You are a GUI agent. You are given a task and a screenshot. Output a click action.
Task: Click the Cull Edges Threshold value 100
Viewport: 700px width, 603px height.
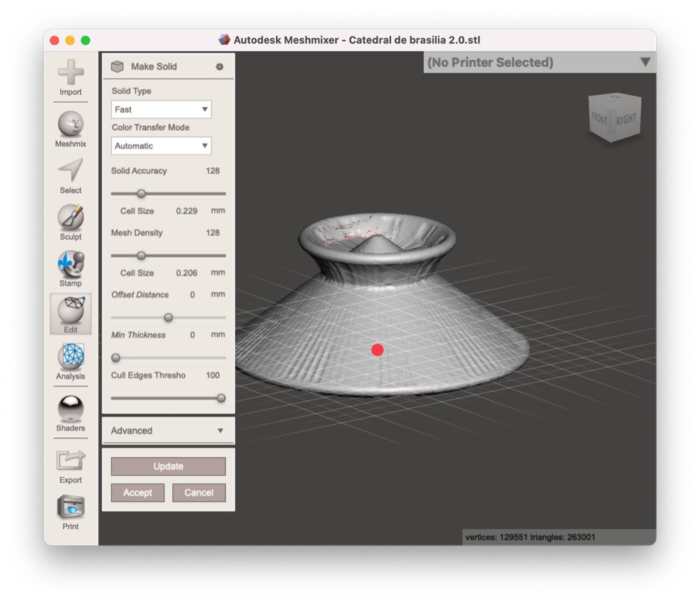[x=213, y=376]
